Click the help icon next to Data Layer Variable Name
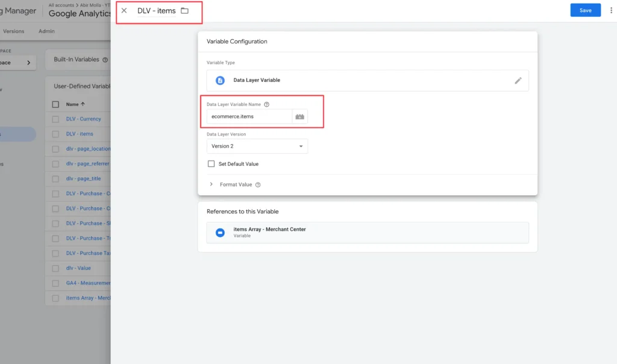Viewport: 617px width, 364px height. click(x=266, y=103)
